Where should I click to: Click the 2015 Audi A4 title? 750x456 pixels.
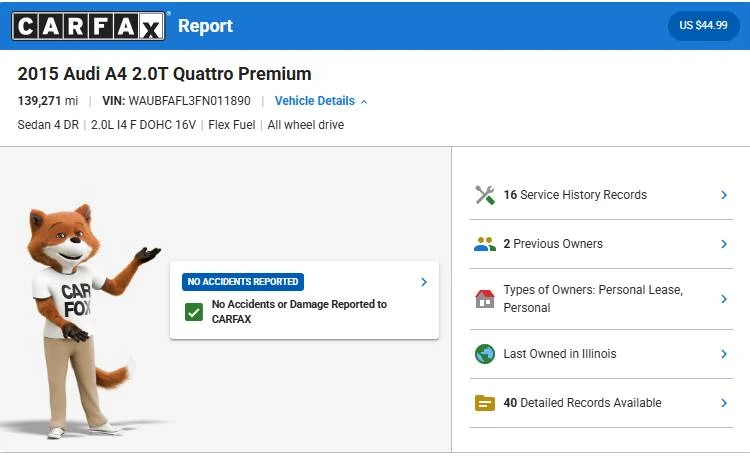(x=164, y=74)
